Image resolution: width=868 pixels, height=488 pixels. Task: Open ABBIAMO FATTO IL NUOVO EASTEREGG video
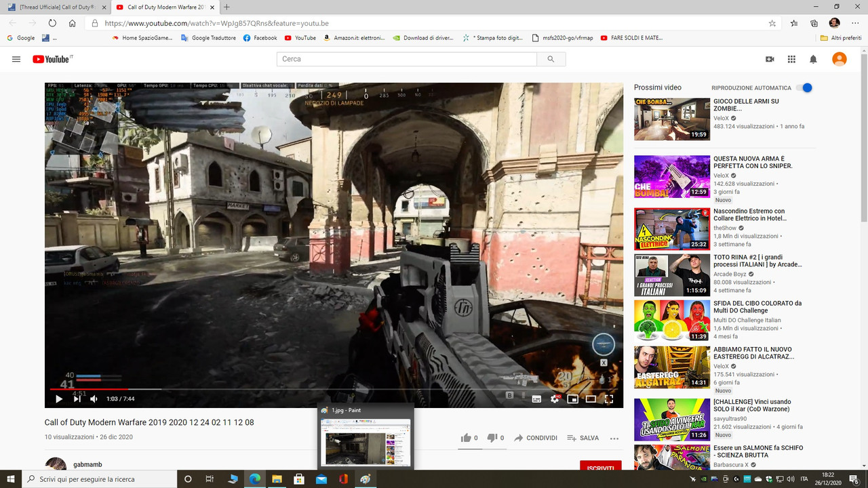click(753, 352)
